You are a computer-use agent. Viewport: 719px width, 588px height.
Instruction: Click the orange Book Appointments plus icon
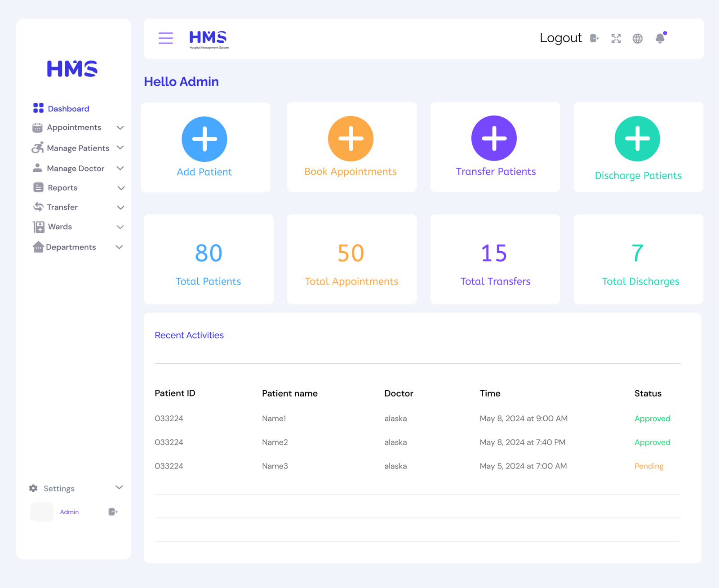[351, 138]
